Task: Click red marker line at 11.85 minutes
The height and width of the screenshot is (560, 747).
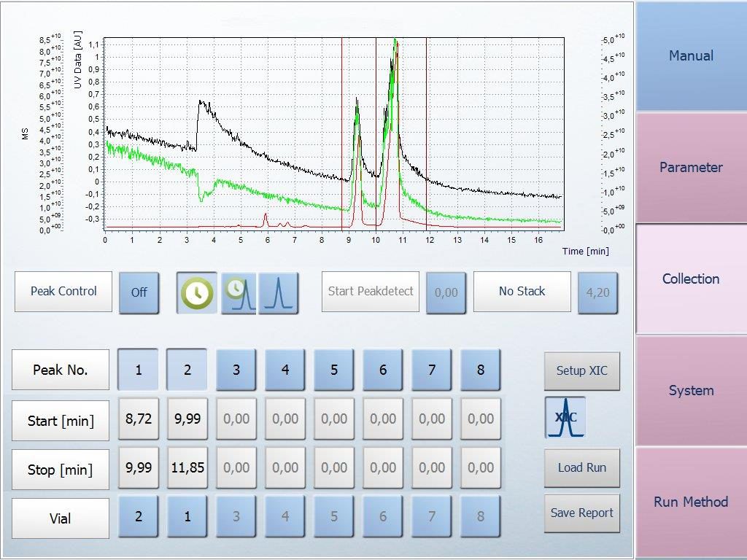Action: click(x=426, y=131)
